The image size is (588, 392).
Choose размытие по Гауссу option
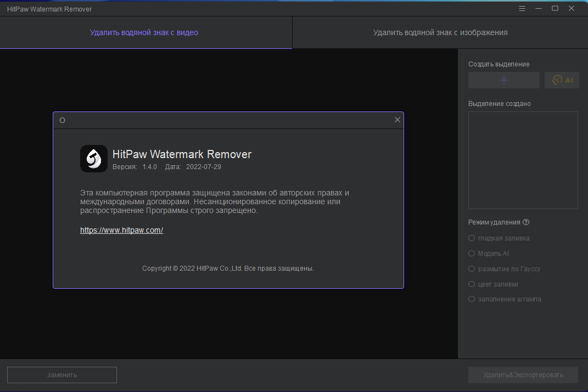(505, 269)
